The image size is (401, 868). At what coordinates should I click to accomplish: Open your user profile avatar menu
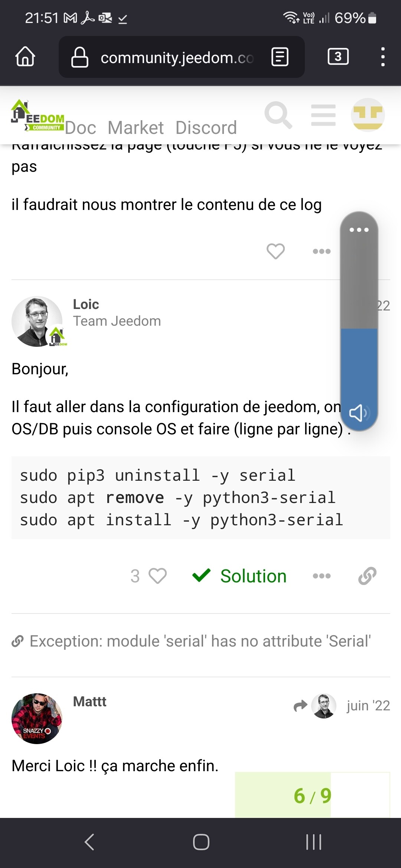click(x=368, y=115)
